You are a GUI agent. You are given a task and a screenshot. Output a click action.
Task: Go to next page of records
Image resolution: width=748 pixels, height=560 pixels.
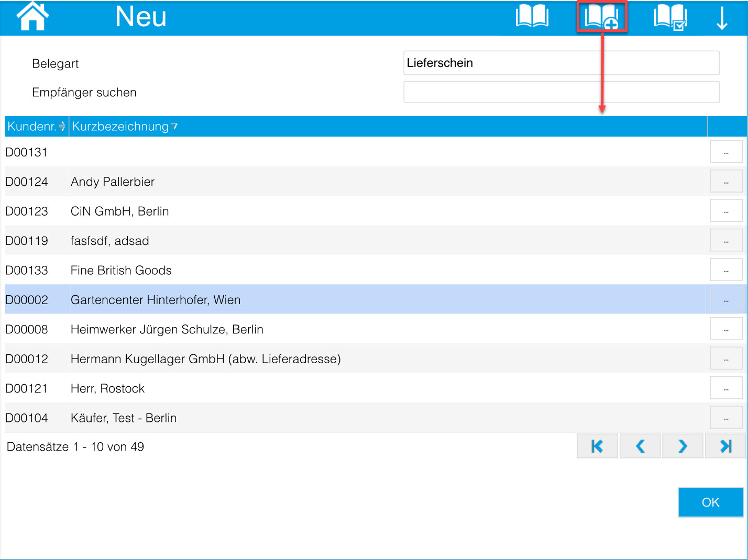pyautogui.click(x=683, y=446)
